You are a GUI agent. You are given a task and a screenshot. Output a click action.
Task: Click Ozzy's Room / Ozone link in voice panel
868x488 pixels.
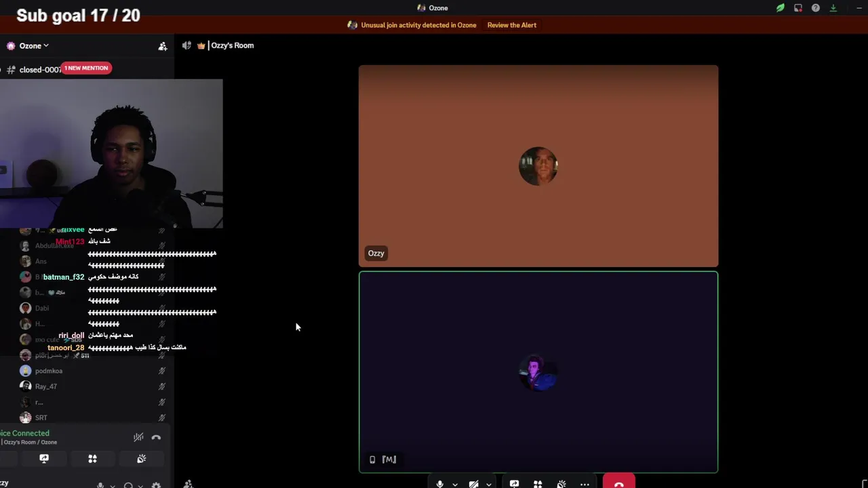[x=30, y=443]
